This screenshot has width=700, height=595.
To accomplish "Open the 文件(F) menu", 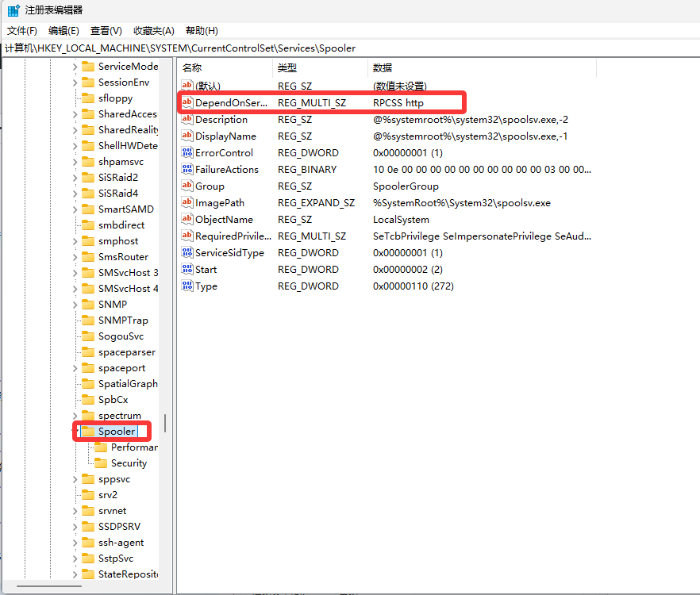I will coord(22,31).
